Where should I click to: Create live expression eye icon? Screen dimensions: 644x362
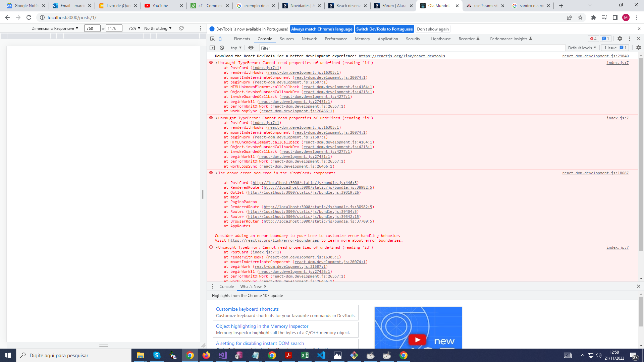coord(251,48)
